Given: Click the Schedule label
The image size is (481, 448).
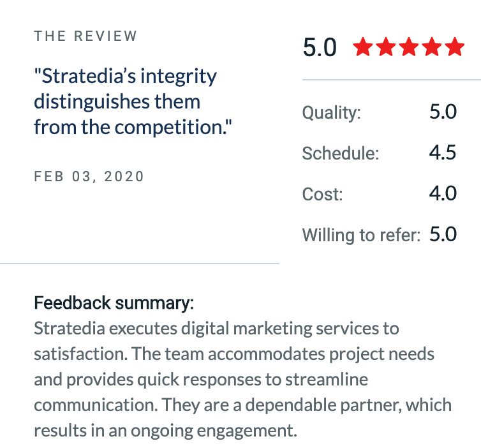Looking at the screenshot, I should (341, 153).
